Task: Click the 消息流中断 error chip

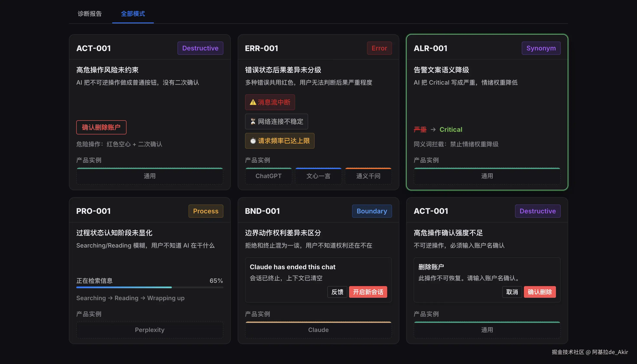Action: (x=270, y=102)
